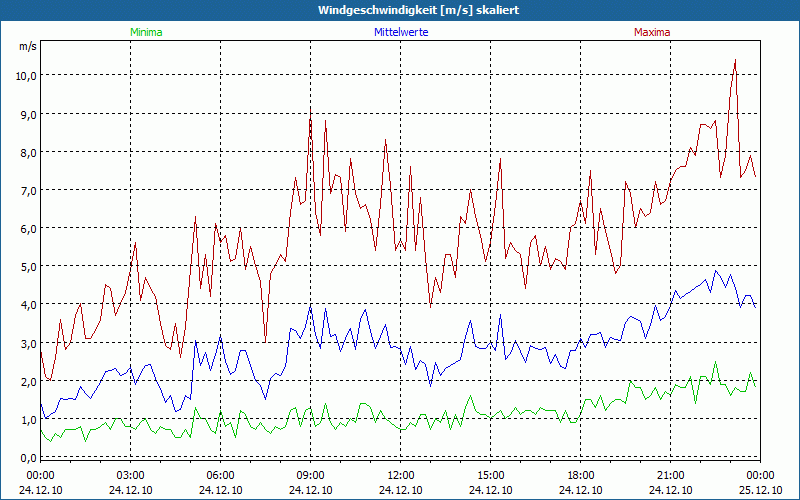This screenshot has width=800, height=500.
Task: Select the blue 'Mittelwerte' legend label
Action: (x=401, y=32)
